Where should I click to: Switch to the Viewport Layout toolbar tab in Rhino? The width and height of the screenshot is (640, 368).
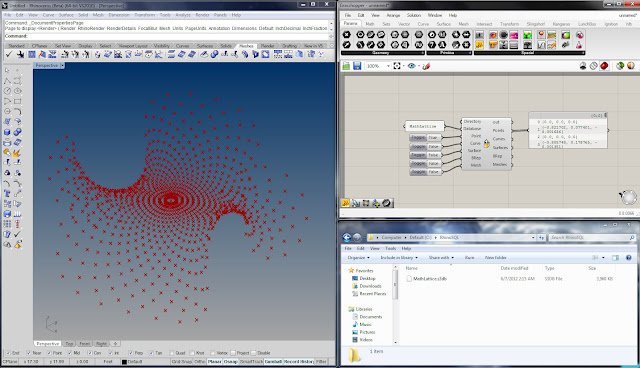click(133, 46)
